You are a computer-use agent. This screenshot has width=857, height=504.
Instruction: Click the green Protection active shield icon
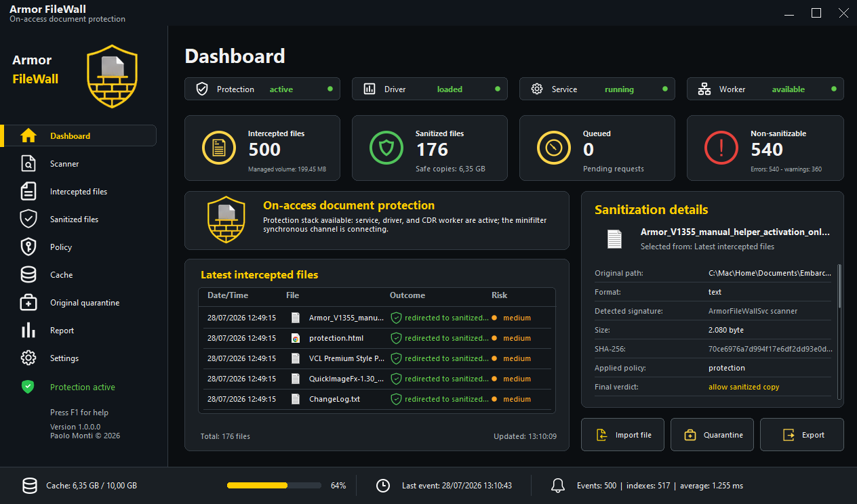pyautogui.click(x=28, y=387)
